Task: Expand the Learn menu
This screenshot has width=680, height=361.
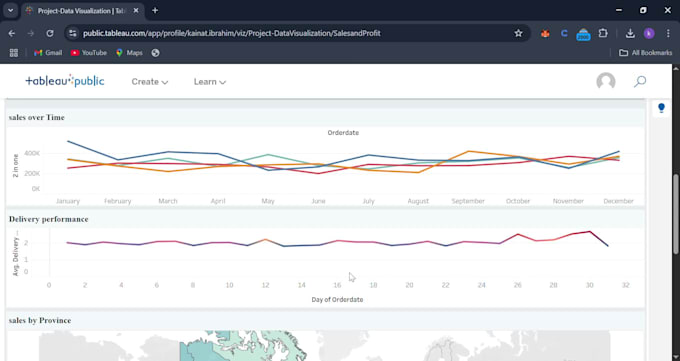Action: point(209,82)
